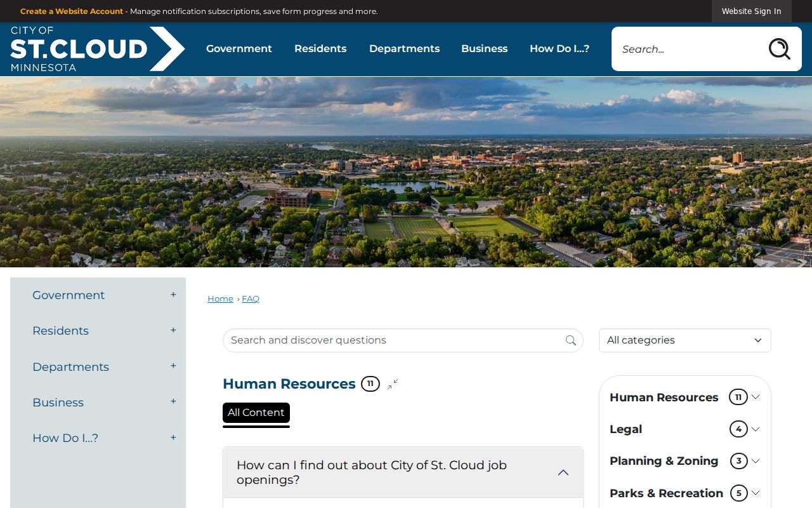Viewport: 812px width, 508px height.
Task: Open the Business top menu
Action: click(x=484, y=49)
